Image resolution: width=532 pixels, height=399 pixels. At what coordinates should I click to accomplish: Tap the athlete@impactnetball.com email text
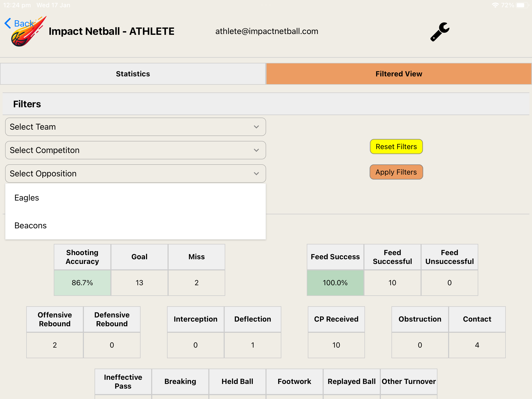click(267, 31)
